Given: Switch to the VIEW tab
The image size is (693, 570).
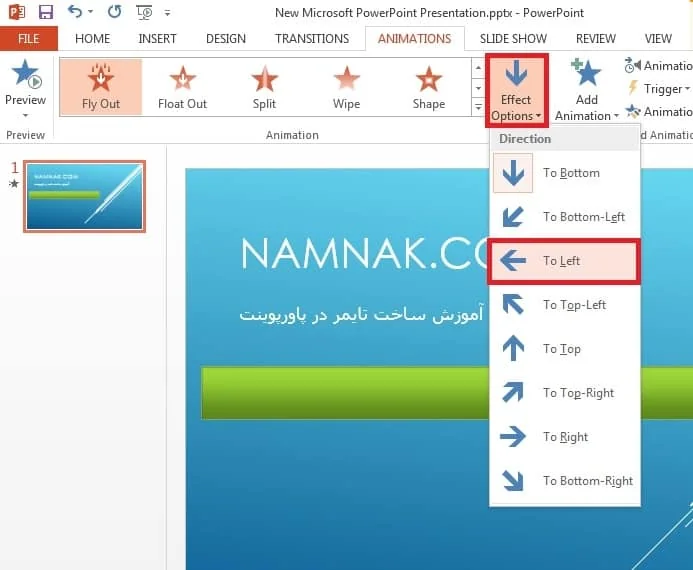Looking at the screenshot, I should [x=658, y=39].
